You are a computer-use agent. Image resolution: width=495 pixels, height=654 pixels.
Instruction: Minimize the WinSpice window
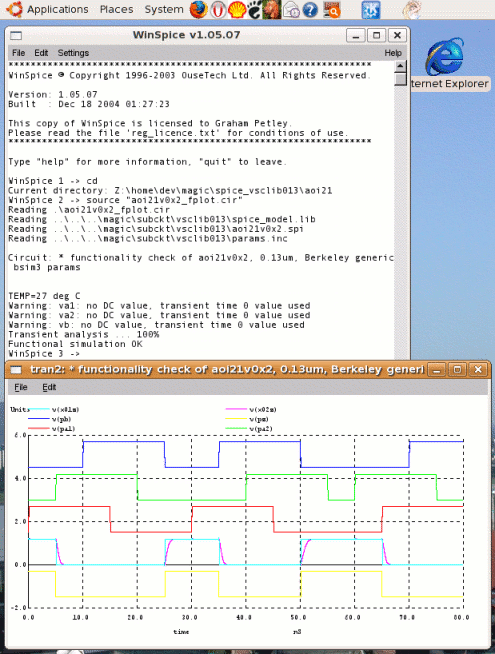tap(356, 35)
